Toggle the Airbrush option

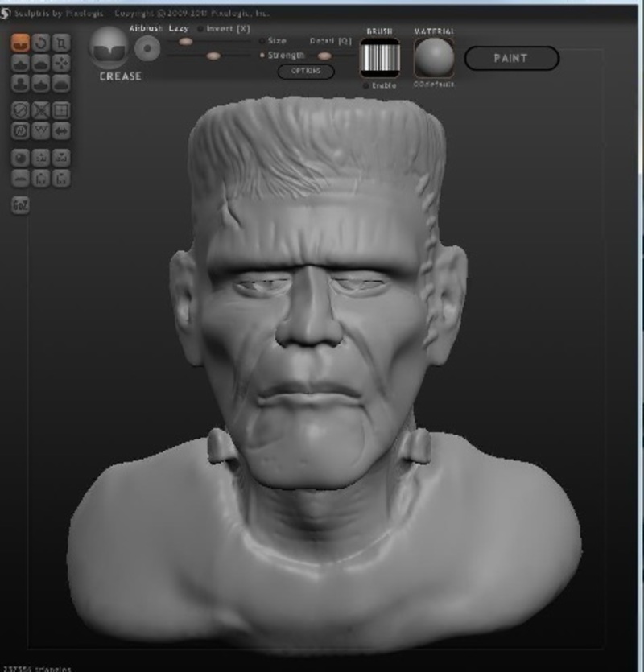click(x=146, y=28)
